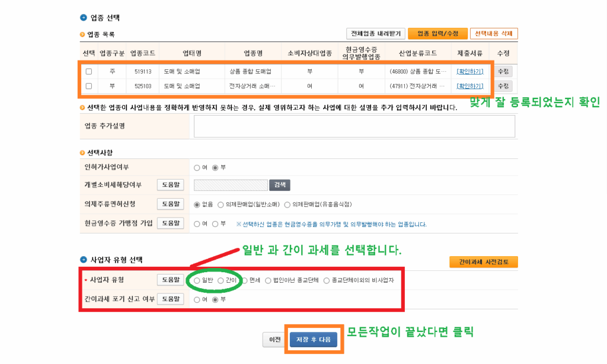Select 일반 as 사업자 유형
Image resolution: width=607 pixels, height=364 pixels.
click(x=197, y=280)
